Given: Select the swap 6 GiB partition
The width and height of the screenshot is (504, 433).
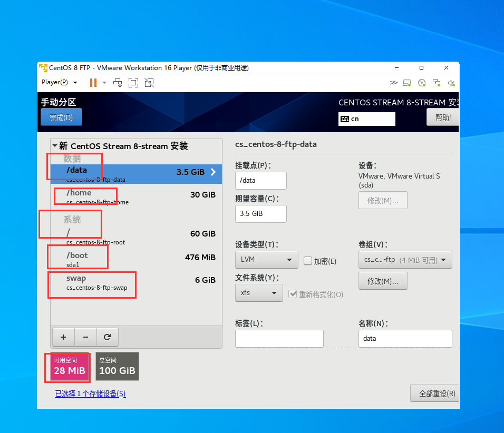Looking at the screenshot, I should (x=137, y=282).
